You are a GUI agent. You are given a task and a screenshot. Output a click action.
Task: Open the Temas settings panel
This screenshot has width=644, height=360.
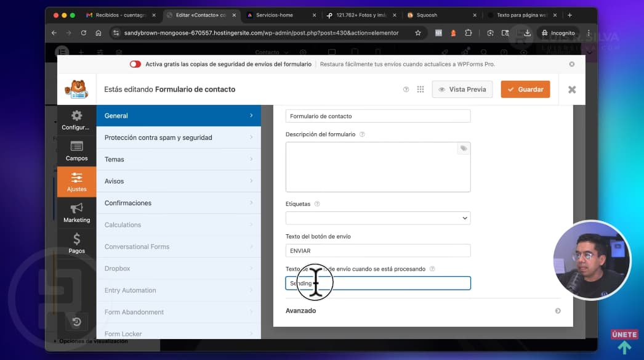pyautogui.click(x=179, y=159)
